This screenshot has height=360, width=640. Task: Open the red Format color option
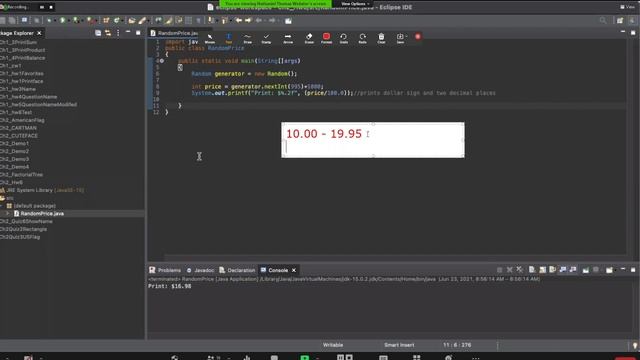[326, 38]
